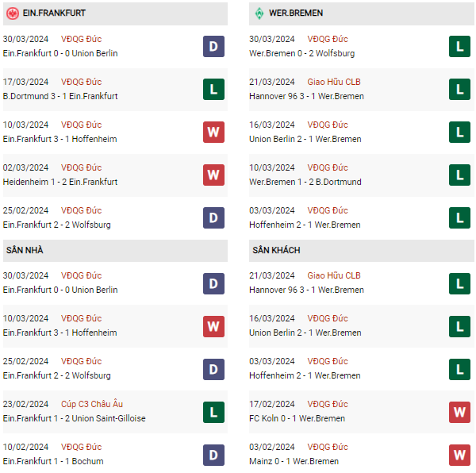
Task: Click L badge for Wer.Bremen 1-2 B.Dortmund
Action: click(459, 175)
